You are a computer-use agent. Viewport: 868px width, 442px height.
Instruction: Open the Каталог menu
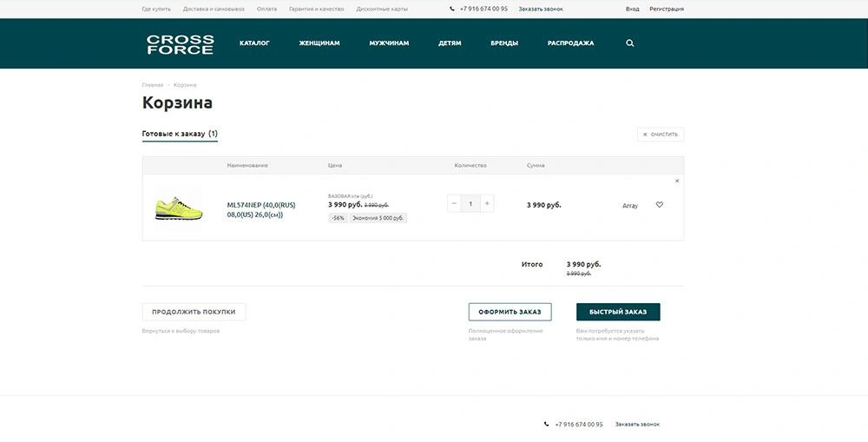point(254,43)
